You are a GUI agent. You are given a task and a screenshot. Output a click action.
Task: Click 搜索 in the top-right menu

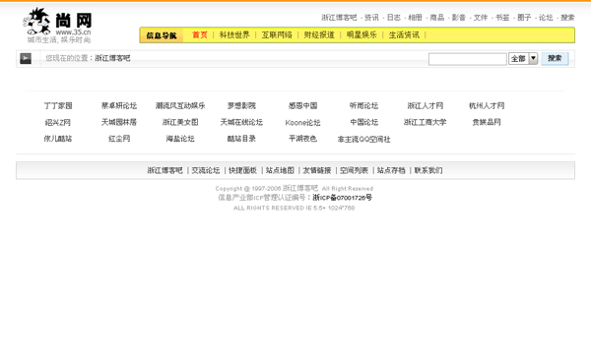[567, 18]
